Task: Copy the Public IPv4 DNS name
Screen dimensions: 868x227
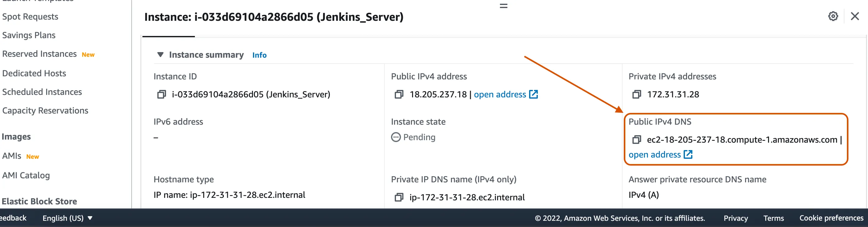Action: (x=636, y=140)
